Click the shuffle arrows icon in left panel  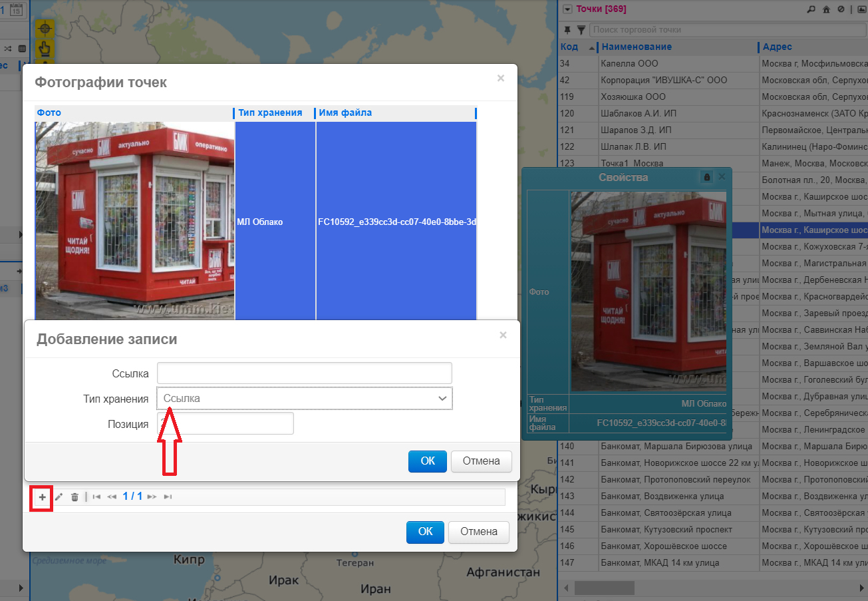[8, 49]
